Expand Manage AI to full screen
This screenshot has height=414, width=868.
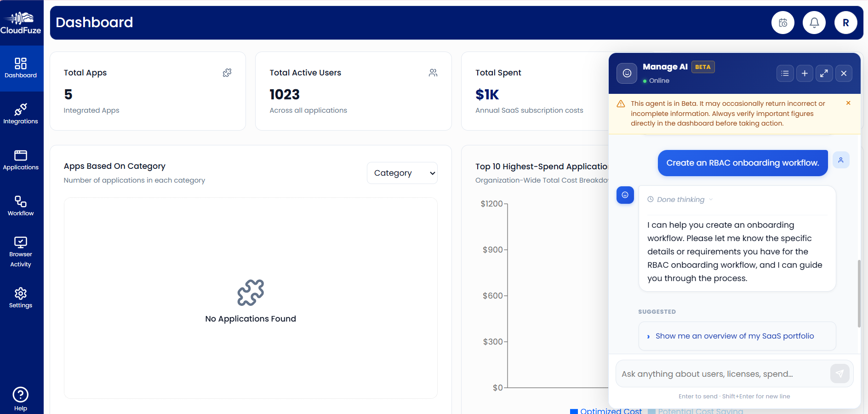824,73
